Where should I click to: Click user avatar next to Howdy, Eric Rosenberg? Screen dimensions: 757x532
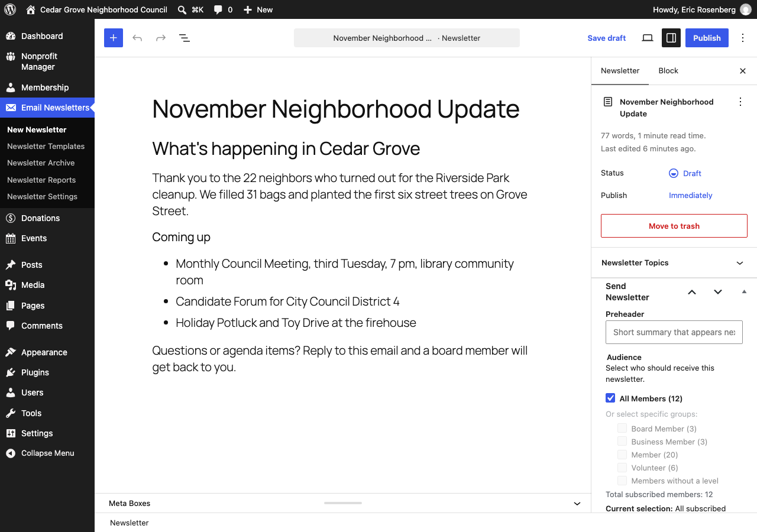746,9
